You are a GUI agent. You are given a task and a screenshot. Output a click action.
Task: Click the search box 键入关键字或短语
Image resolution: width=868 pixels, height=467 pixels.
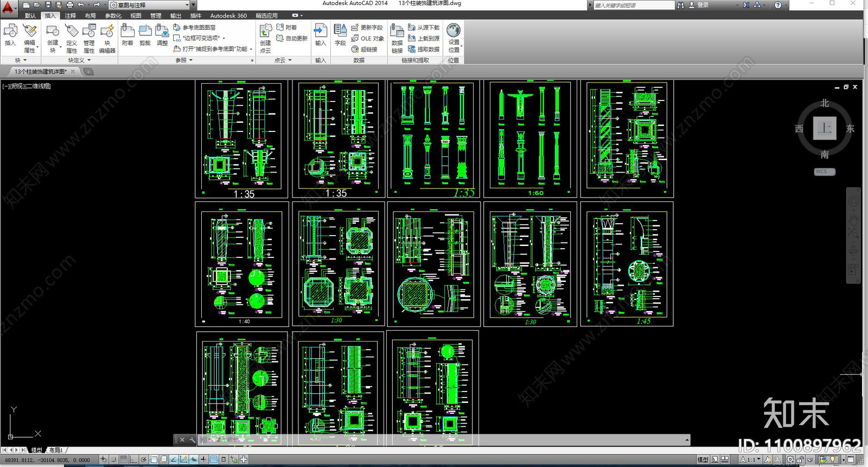tap(634, 5)
